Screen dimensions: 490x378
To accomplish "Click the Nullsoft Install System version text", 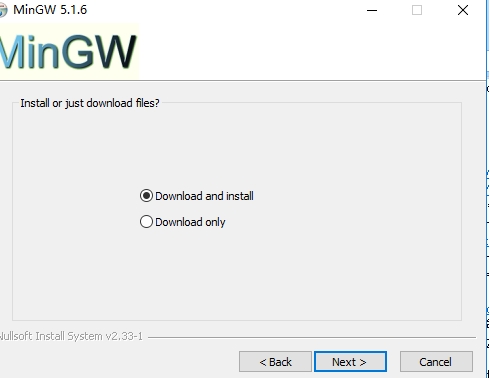I will [x=71, y=336].
